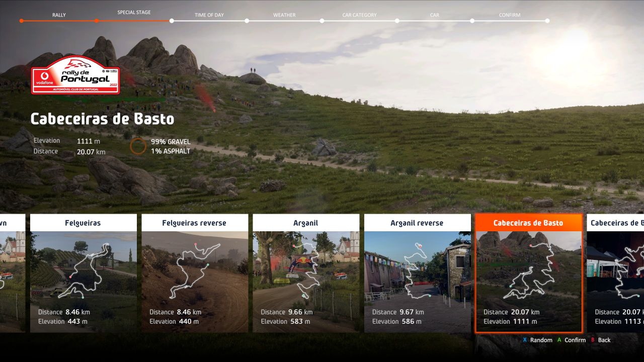Open the Car Category step
This screenshot has height=362, width=644.
pos(322,21)
